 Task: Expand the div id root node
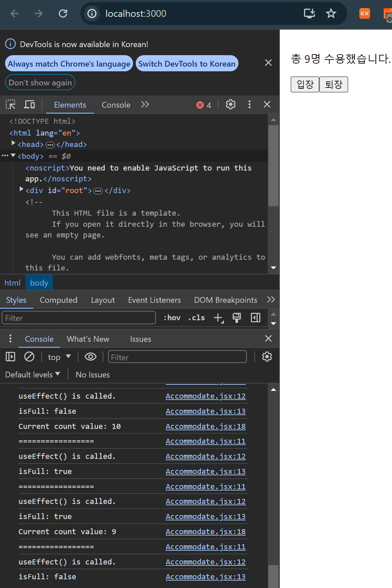(x=22, y=189)
